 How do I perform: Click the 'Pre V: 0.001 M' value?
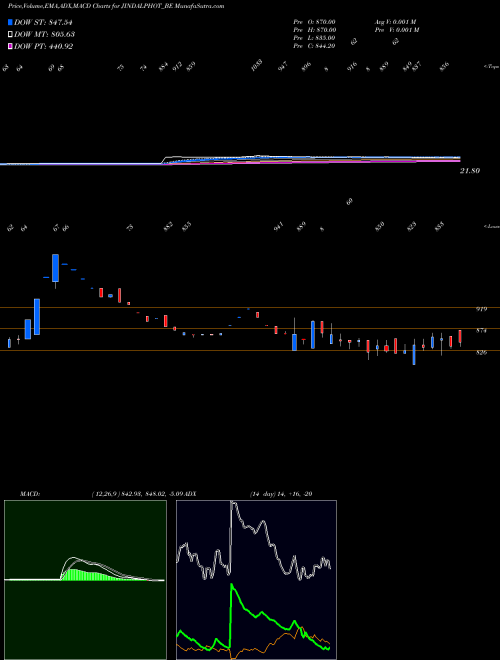click(396, 30)
